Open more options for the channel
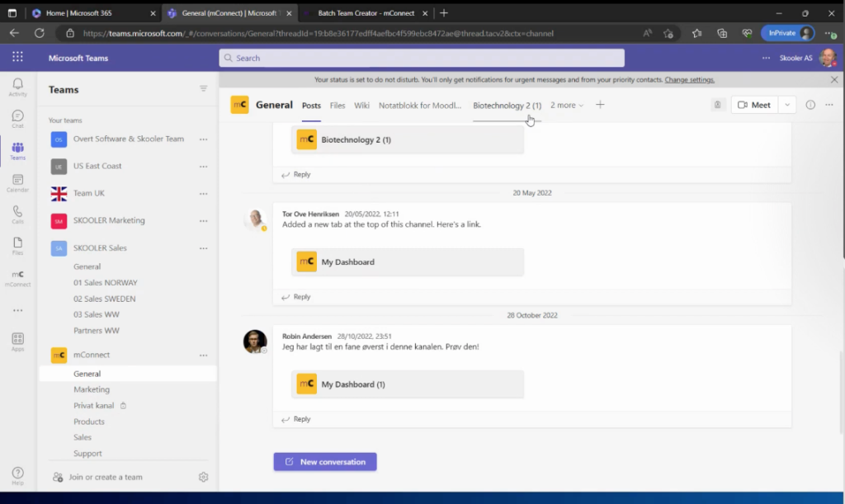 tap(828, 105)
